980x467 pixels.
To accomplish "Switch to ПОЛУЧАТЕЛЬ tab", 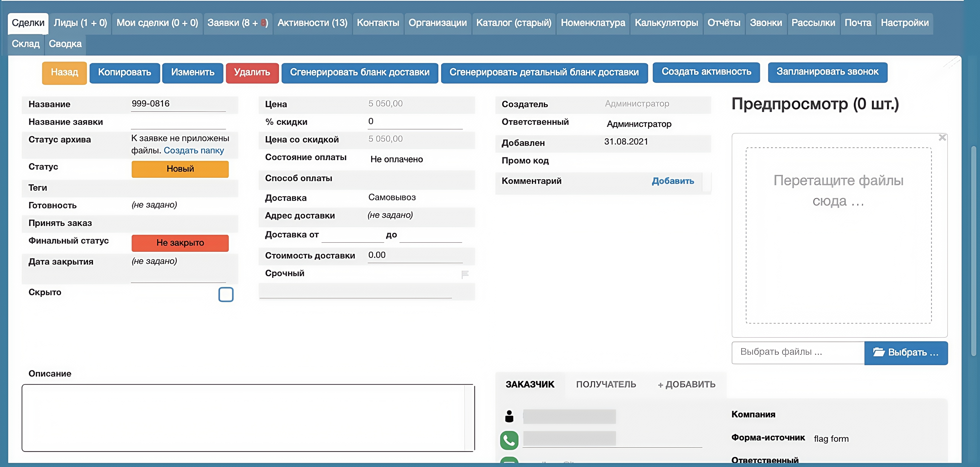I will 606,385.
